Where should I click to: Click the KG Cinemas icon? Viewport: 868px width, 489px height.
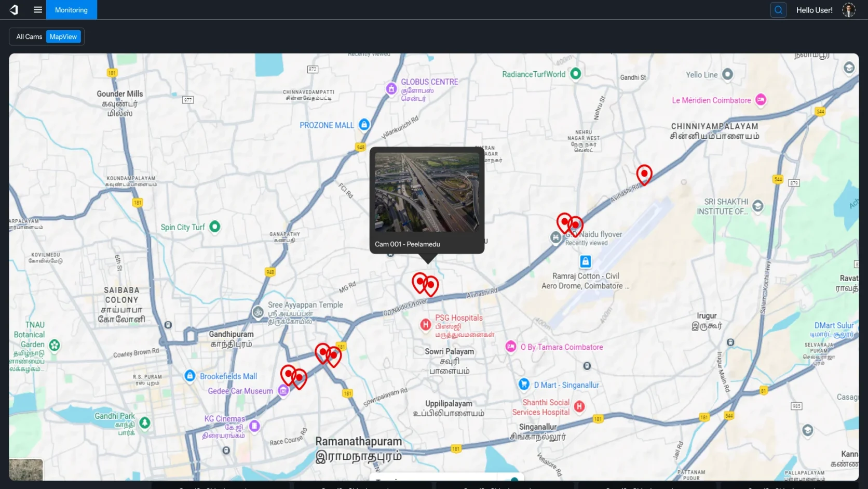[x=254, y=426]
